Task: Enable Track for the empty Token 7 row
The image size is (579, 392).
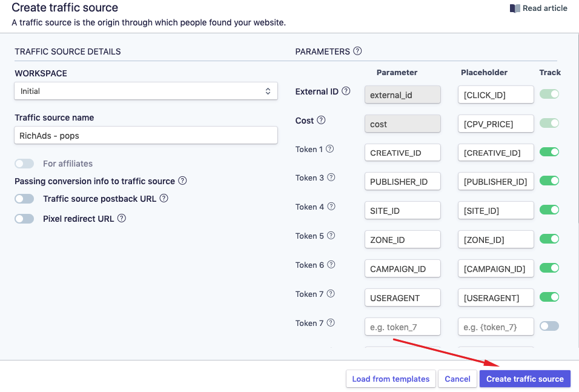Action: pos(549,325)
